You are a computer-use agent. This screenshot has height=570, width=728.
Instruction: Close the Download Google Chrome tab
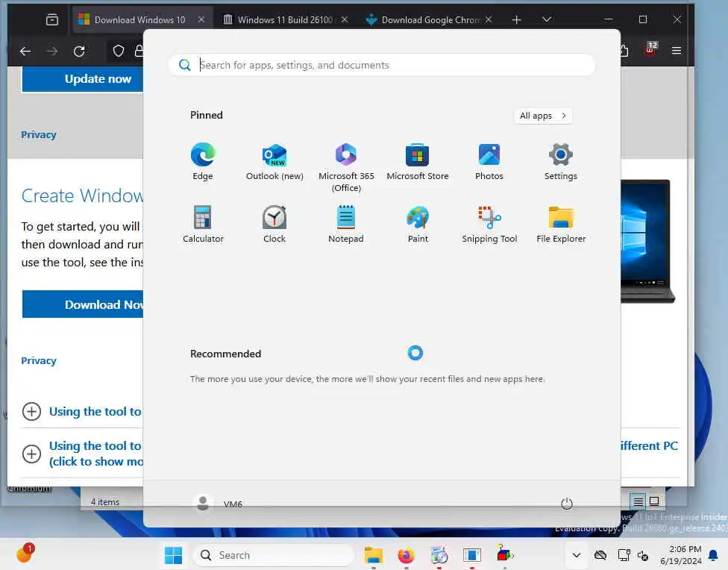point(489,19)
